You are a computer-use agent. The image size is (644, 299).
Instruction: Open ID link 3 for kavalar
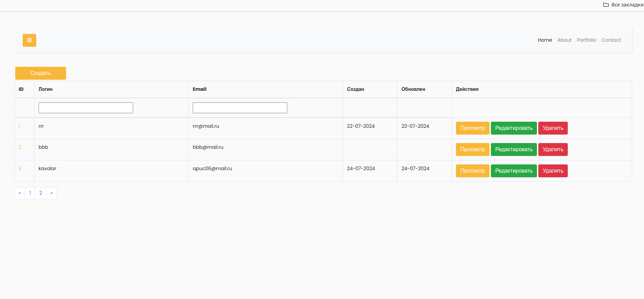point(20,168)
